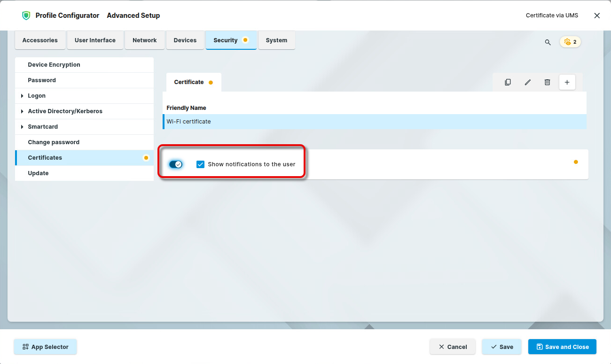The image size is (611, 364).
Task: Expand the Smartcard section
Action: point(22,127)
